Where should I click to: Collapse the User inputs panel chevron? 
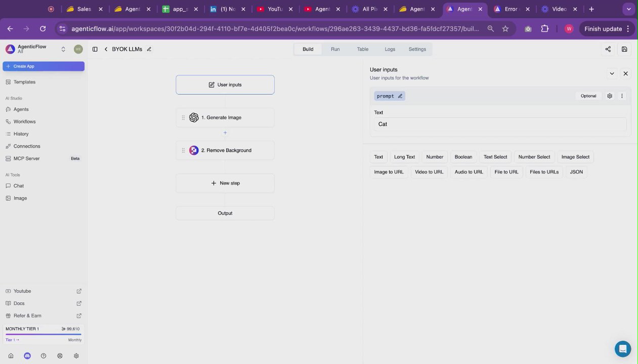point(612,74)
